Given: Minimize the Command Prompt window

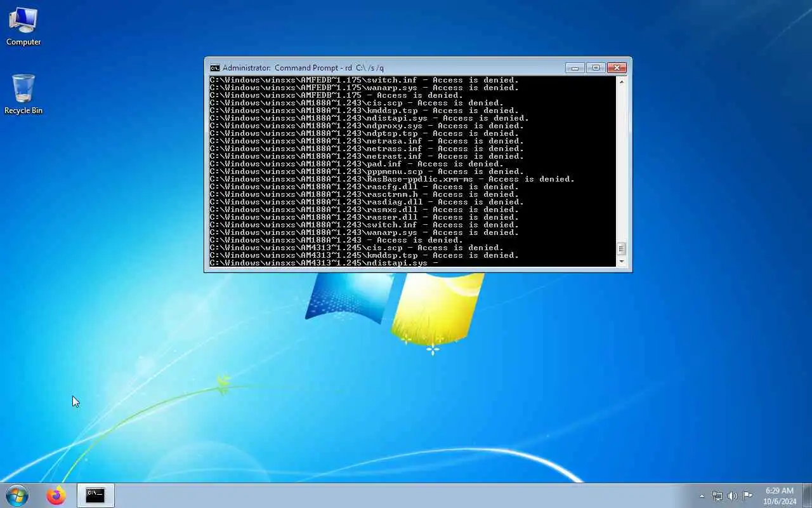Looking at the screenshot, I should click(x=575, y=67).
